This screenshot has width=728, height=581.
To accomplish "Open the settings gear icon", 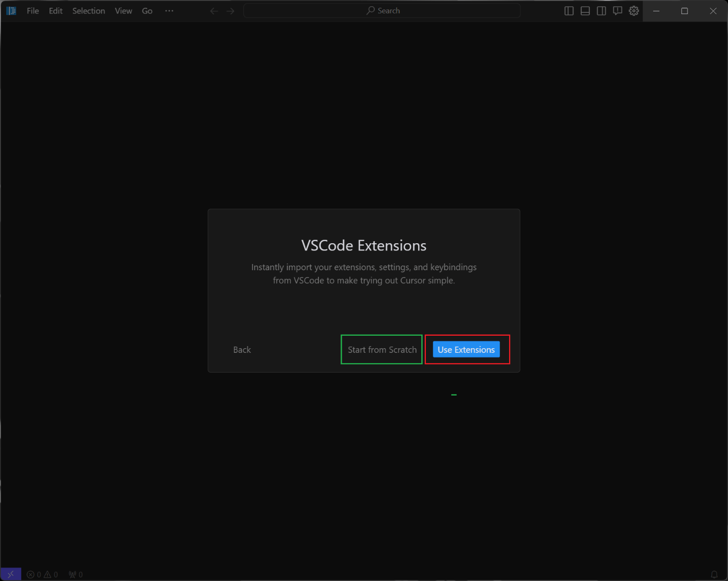I will [x=633, y=11].
